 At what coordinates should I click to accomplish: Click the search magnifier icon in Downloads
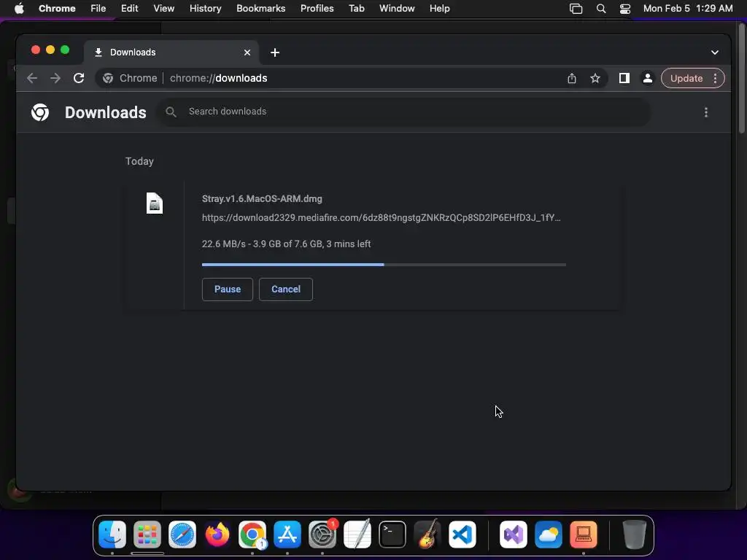171,112
